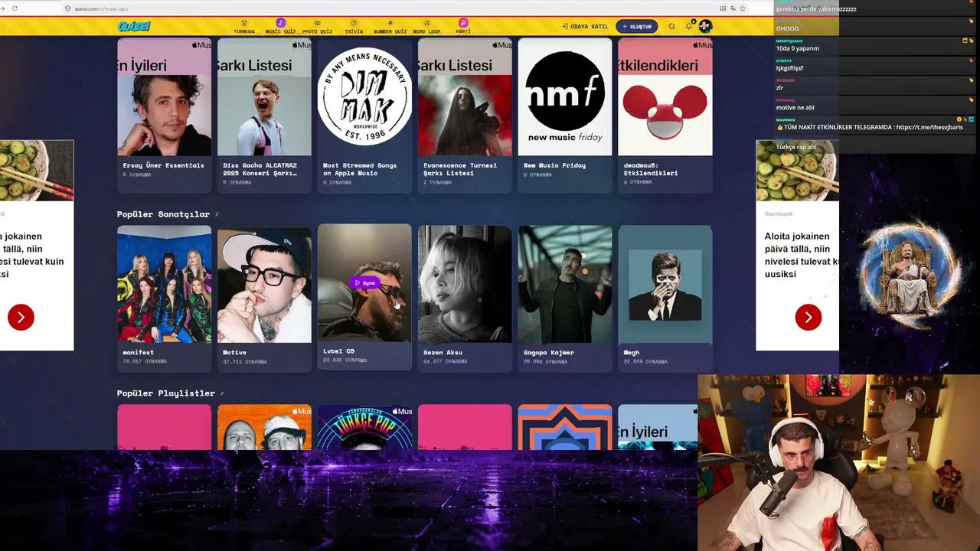Open the Sezen Aksu artist photo
The height and width of the screenshot is (551, 980).
click(x=465, y=284)
